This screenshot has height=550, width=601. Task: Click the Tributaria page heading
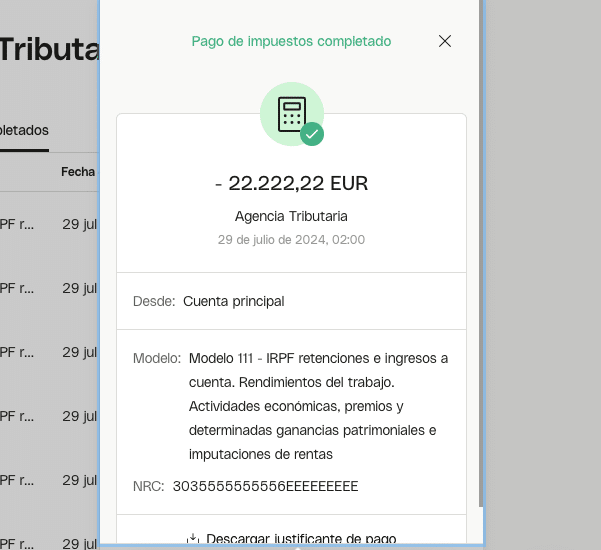pos(50,50)
